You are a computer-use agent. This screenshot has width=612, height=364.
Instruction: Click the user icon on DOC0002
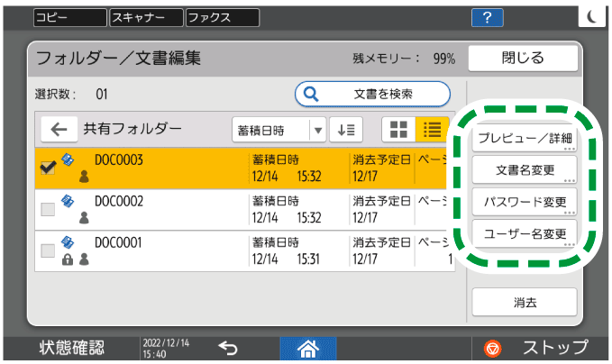(x=84, y=218)
